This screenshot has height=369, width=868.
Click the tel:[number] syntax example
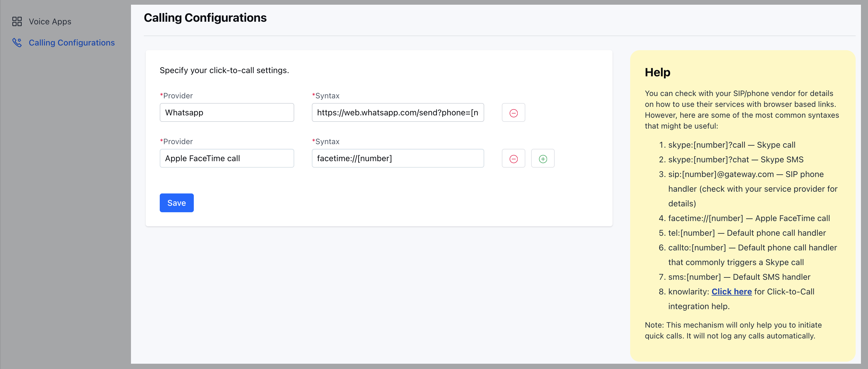691,233
